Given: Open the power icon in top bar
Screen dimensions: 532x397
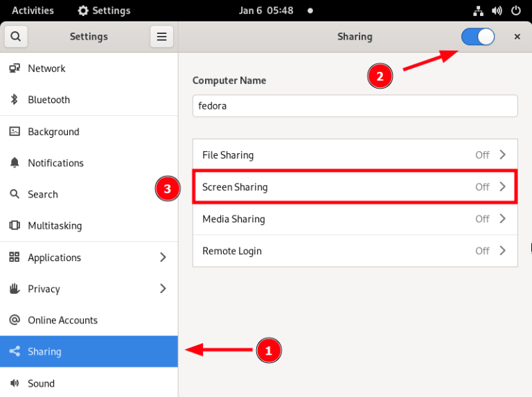Looking at the screenshot, I should tap(515, 10).
